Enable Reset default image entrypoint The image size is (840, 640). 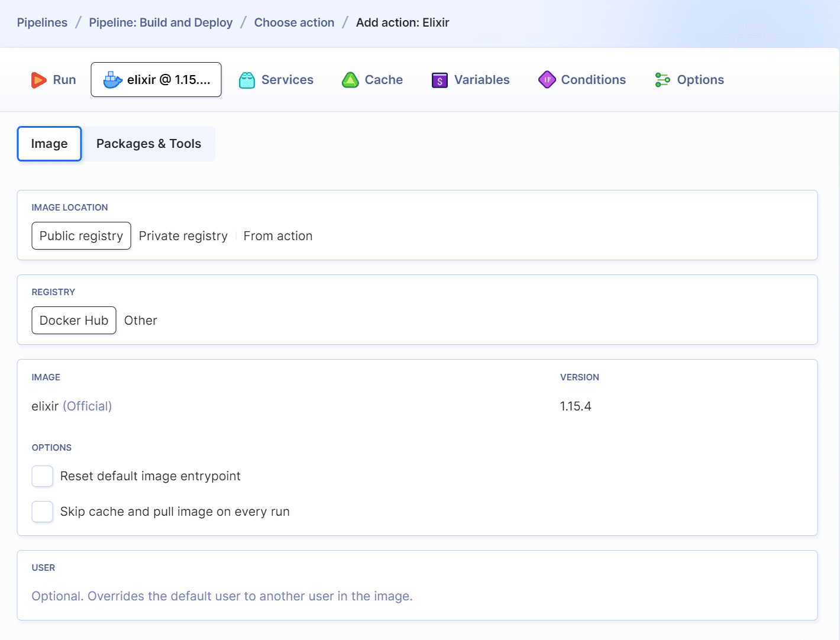click(42, 476)
